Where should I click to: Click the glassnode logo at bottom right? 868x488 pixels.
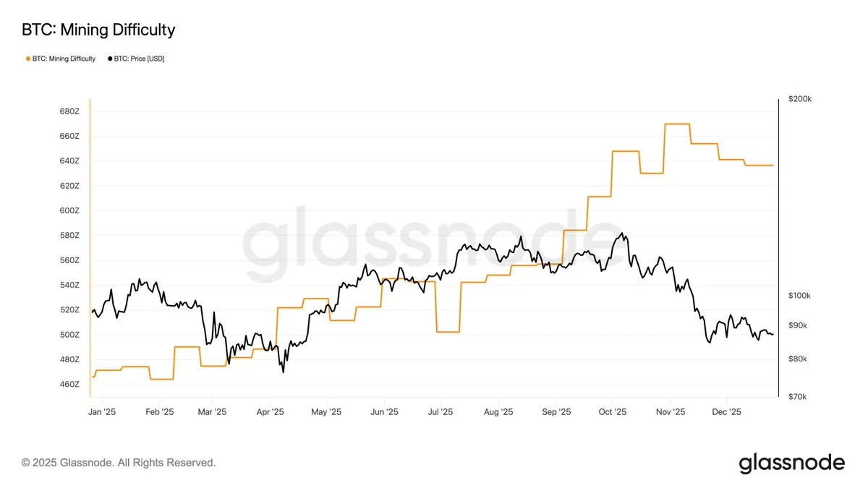coord(791,463)
